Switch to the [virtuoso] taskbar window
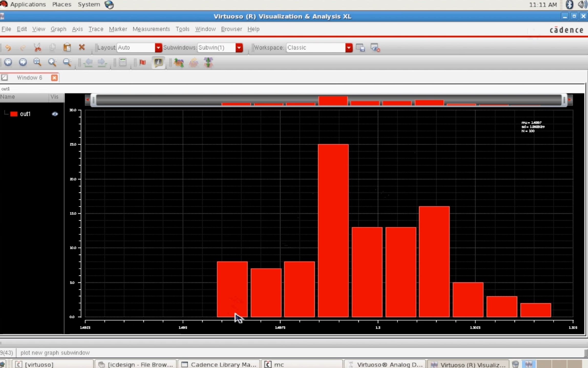The image size is (588, 368). (53, 364)
